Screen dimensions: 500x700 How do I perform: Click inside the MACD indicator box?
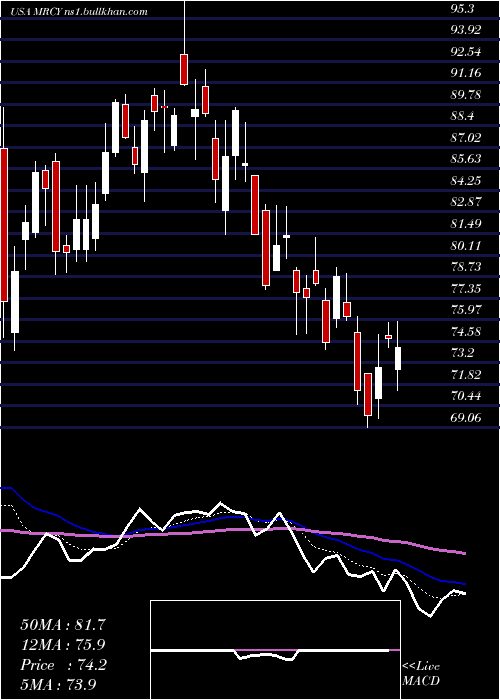275,650
